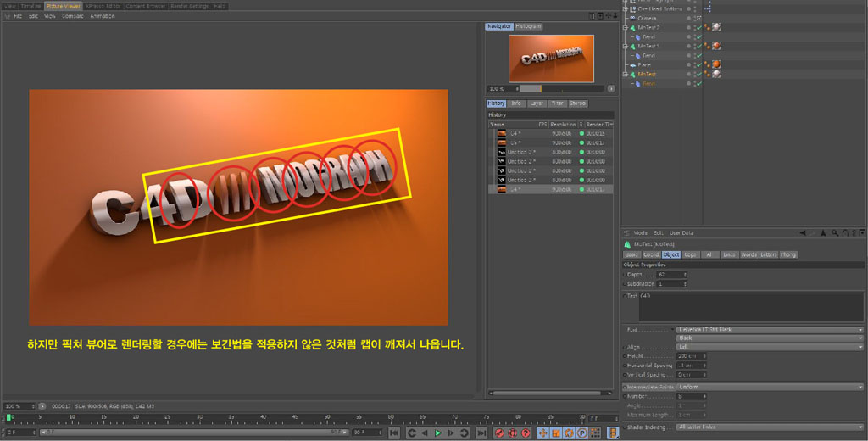Click the material tag on the selected MoText row

pyautogui.click(x=716, y=74)
